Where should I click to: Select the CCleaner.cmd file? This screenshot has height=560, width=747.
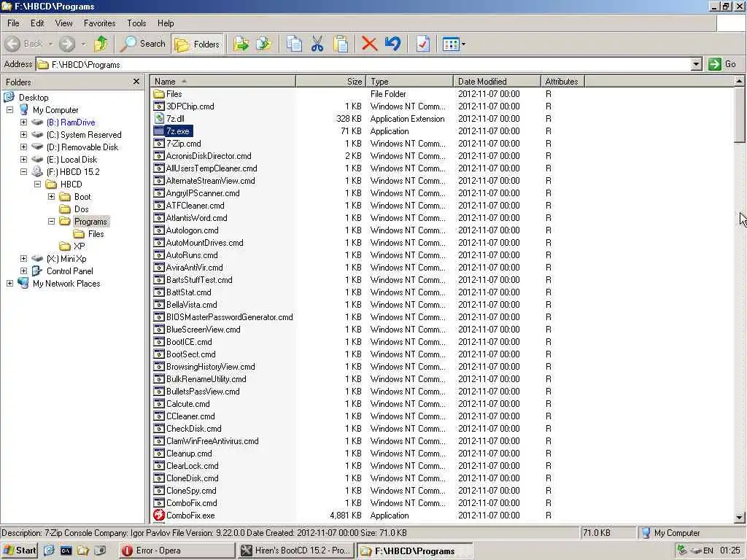pos(190,416)
